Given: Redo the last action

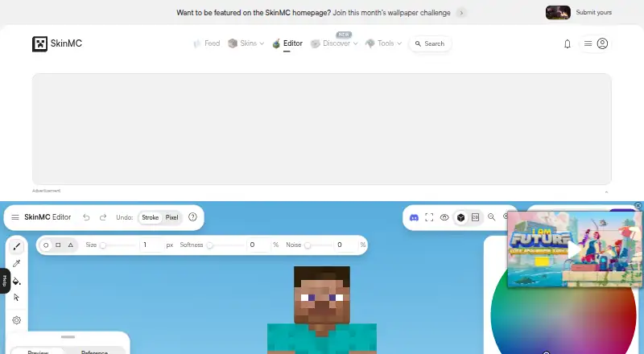Looking at the screenshot, I should pyautogui.click(x=103, y=217).
